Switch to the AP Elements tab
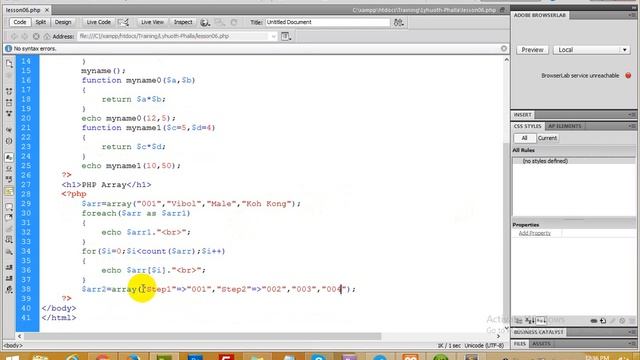 [564, 126]
